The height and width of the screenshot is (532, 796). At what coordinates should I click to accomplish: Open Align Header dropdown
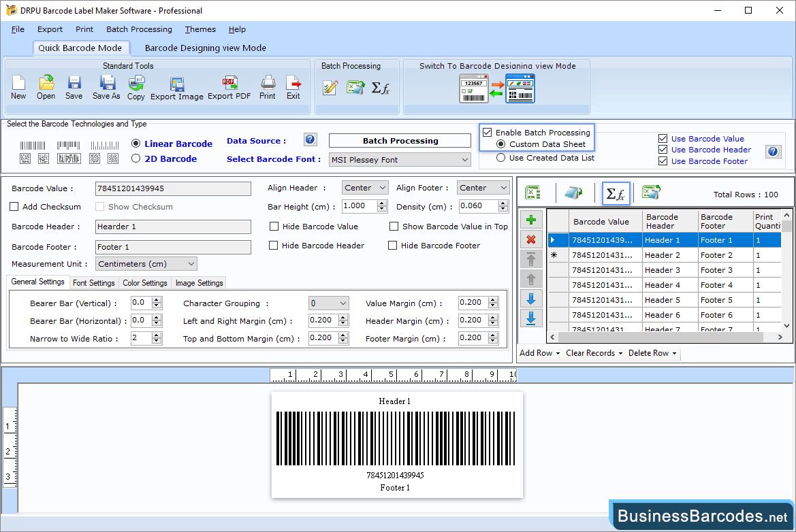[365, 188]
